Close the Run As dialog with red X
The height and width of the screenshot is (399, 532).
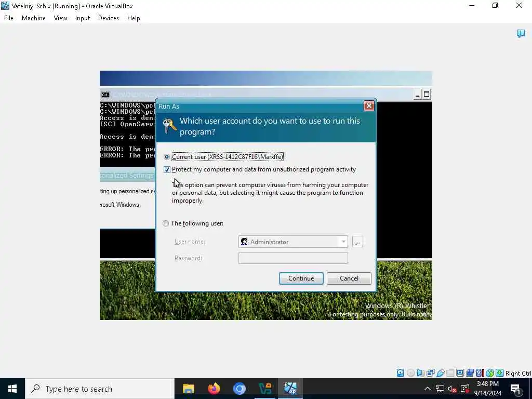coord(369,106)
